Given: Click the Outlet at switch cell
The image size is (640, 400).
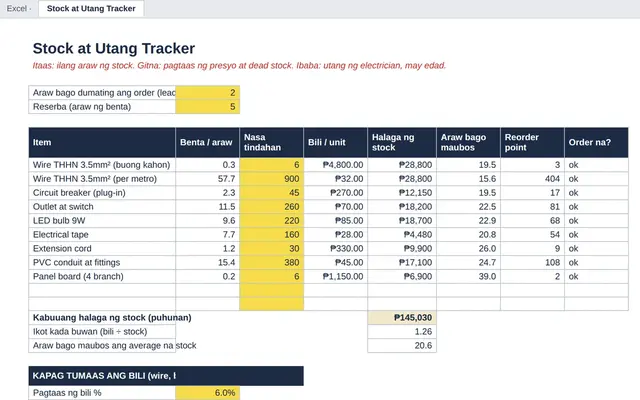Looking at the screenshot, I should click(x=102, y=207).
